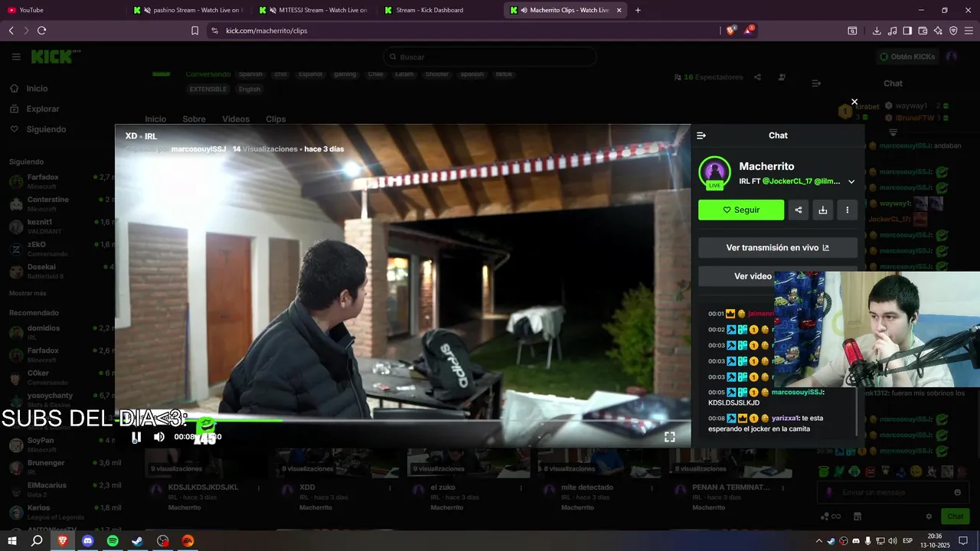Expand the stream title chevron under Macherrito
The image size is (980, 551).
coord(851,182)
